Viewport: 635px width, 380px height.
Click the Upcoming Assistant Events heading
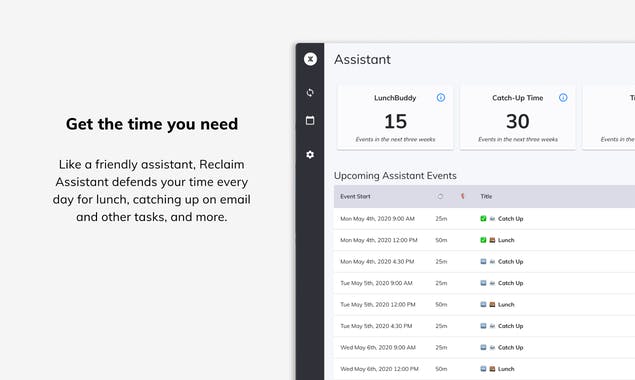pos(395,176)
